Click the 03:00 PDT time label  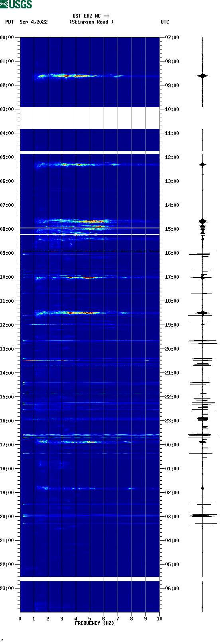point(7,109)
